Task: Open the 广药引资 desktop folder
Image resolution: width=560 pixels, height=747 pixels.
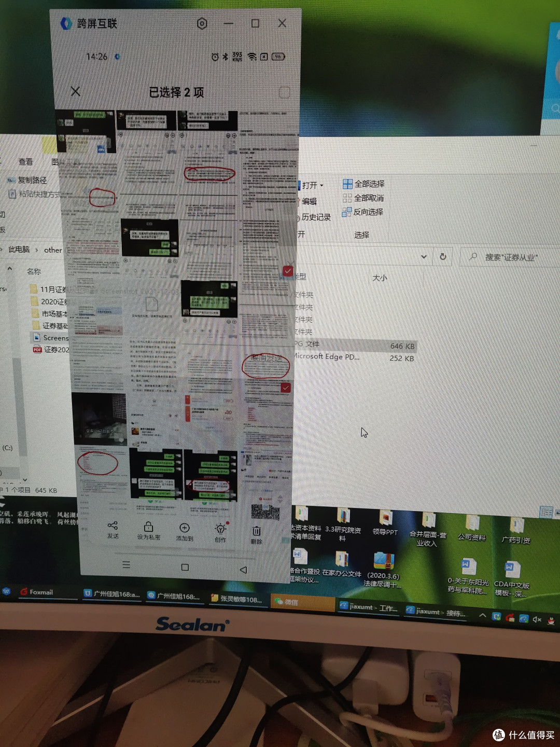Action: (x=516, y=531)
